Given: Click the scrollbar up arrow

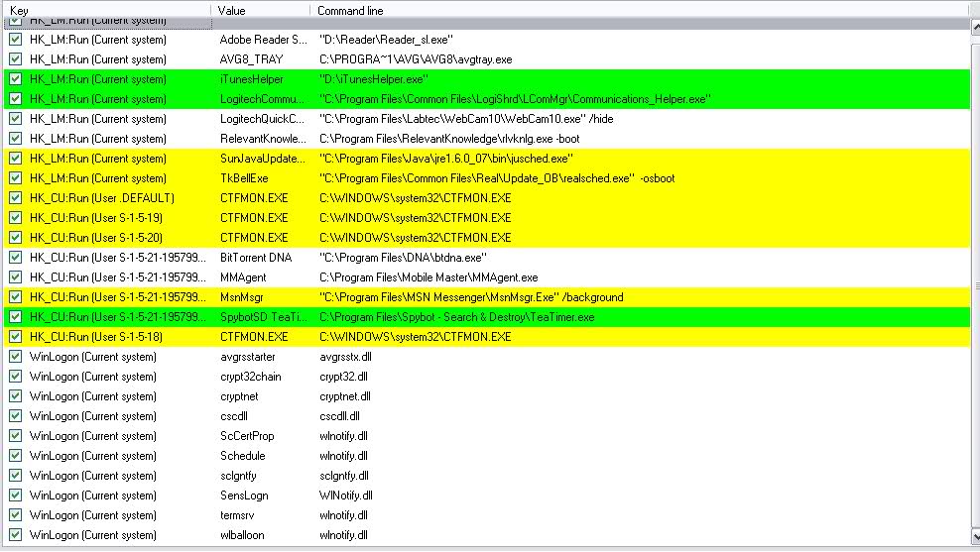Looking at the screenshot, I should pos(975,27).
